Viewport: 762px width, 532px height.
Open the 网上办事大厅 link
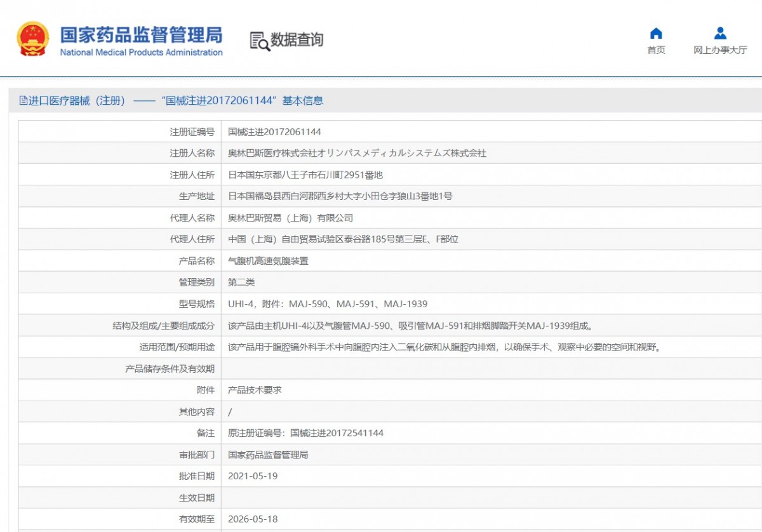click(x=720, y=50)
